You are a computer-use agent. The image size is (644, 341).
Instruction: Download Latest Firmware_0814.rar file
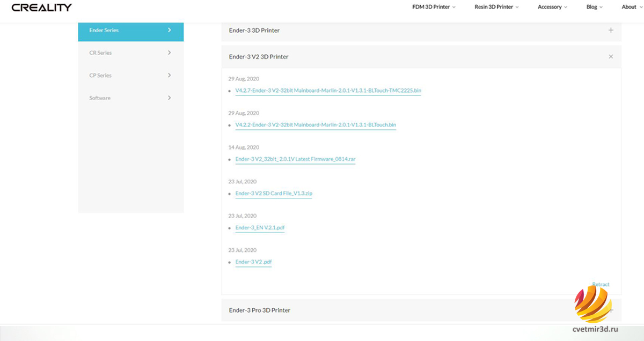(295, 159)
